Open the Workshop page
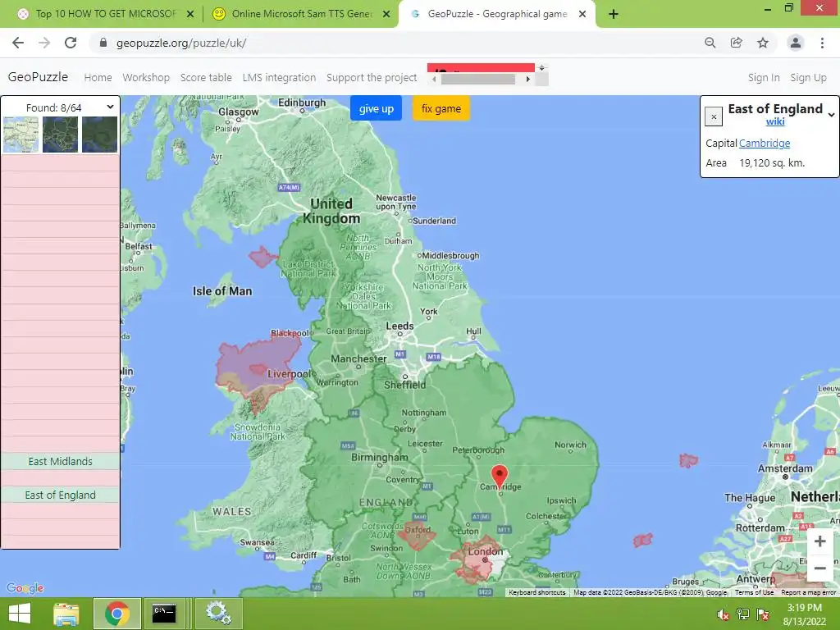Screen dimensions: 840x630 tap(146, 78)
